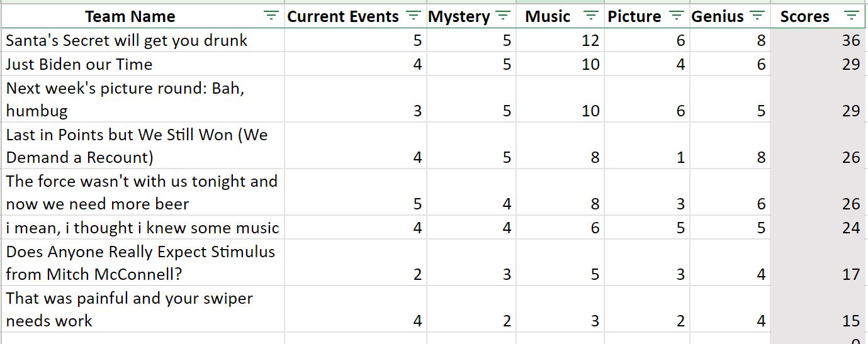
Task: Select the "swiper needs work" team cell
Action: coord(143,309)
